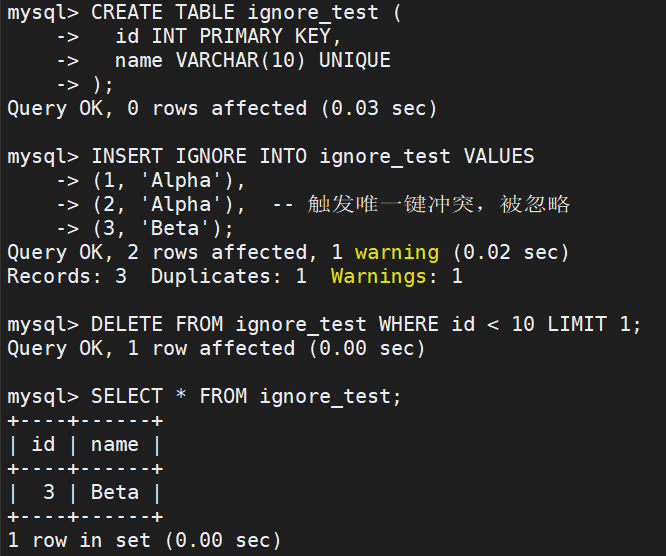Click the Chinese comment after the dashes
This screenshot has height=556, width=666.
click(x=439, y=204)
